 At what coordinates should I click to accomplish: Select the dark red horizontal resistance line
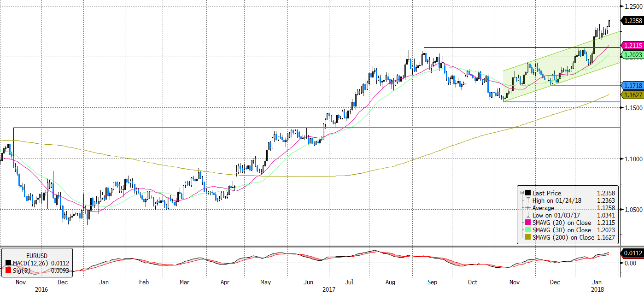pyautogui.click(x=507, y=47)
